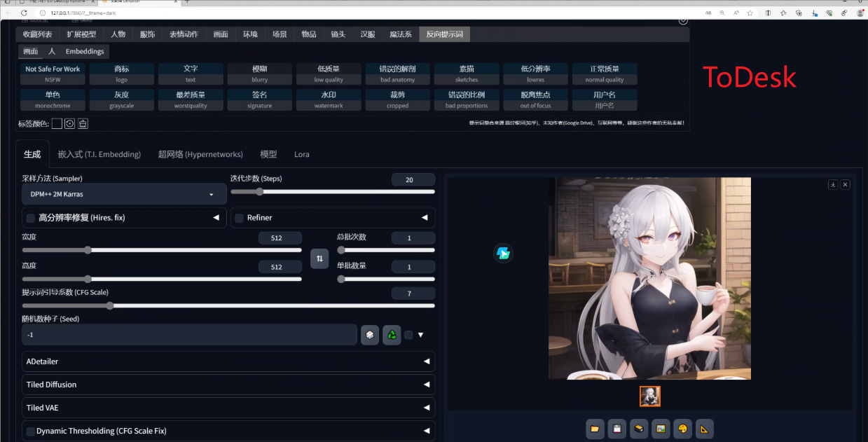
Task: Swap width and height with the arrows button
Action: (319, 258)
